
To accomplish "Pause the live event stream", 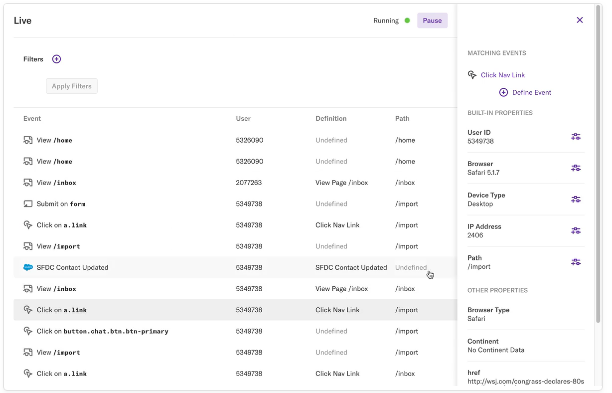I will (x=432, y=21).
